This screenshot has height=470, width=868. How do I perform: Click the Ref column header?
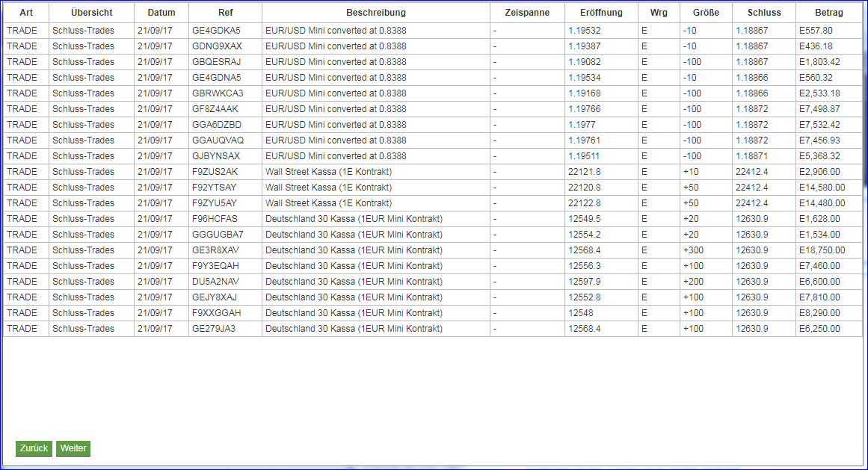pyautogui.click(x=225, y=13)
